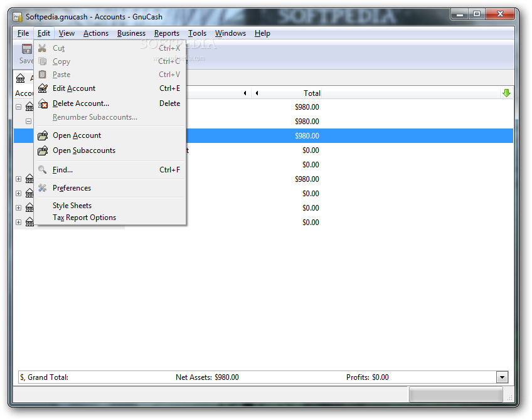Choose Edit Account from the menu
This screenshot has height=420, width=532.
click(x=110, y=88)
